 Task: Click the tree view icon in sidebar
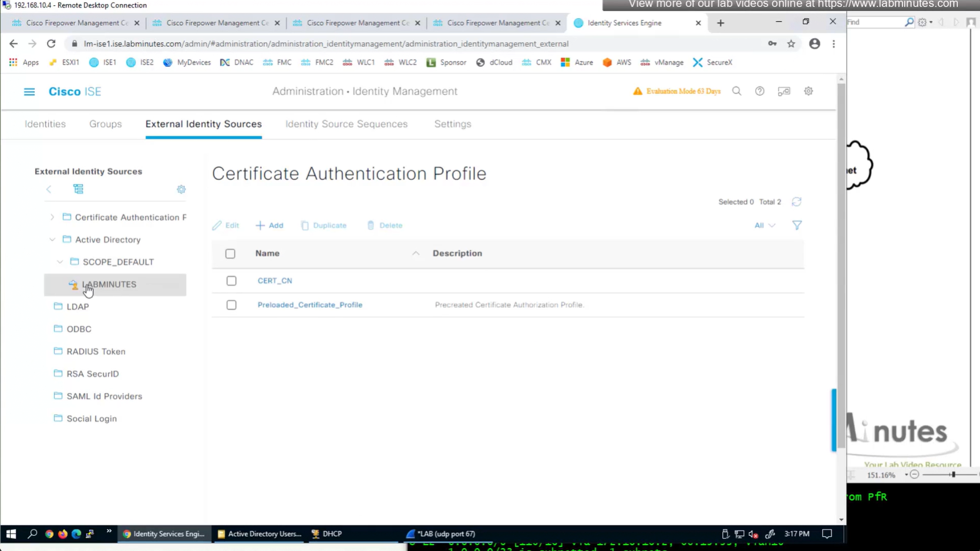[x=78, y=189]
